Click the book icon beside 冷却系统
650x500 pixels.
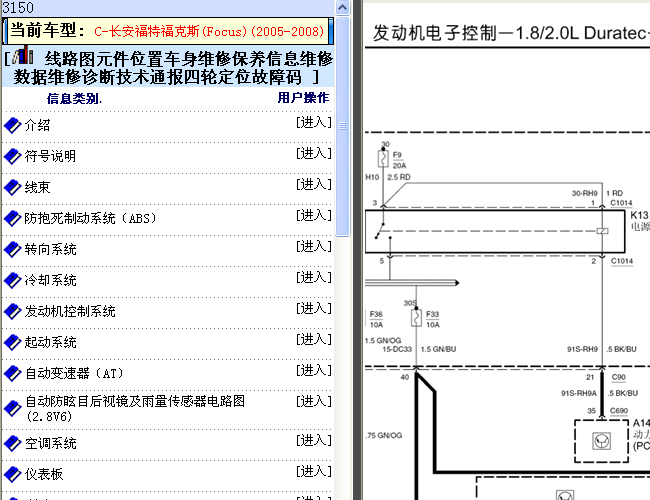(12, 280)
